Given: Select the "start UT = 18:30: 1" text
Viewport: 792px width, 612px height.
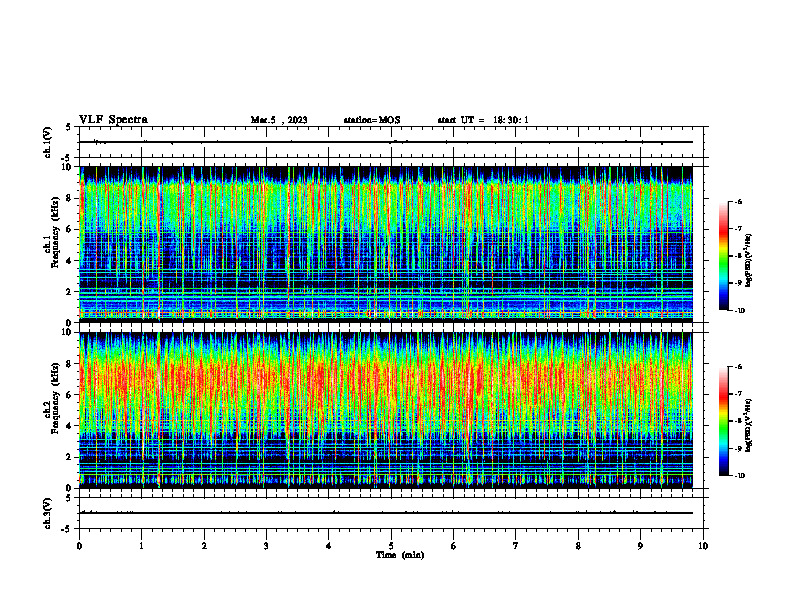Looking at the screenshot, I should pos(483,120).
